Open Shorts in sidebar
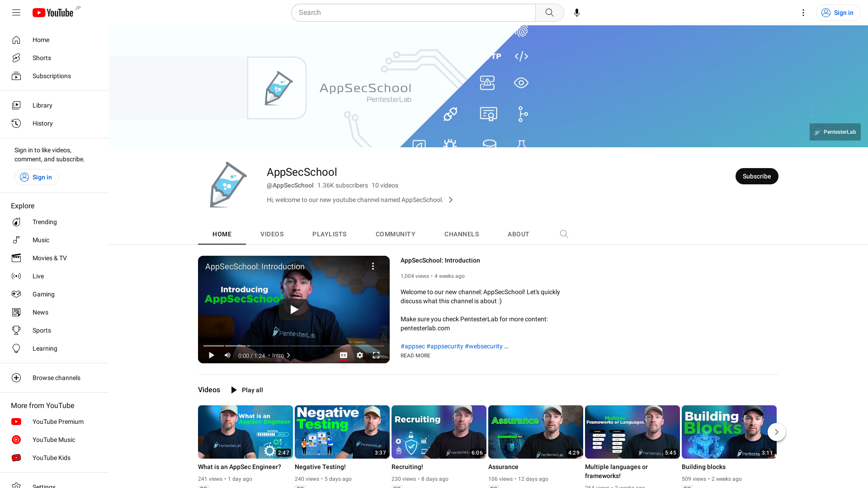The height and width of the screenshot is (488, 868). click(x=54, y=58)
